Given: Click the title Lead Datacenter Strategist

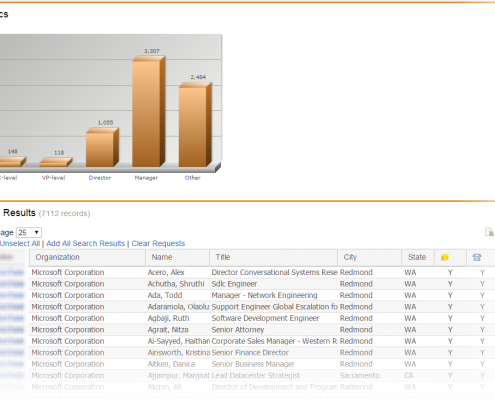Looking at the screenshot, I should [256, 376].
